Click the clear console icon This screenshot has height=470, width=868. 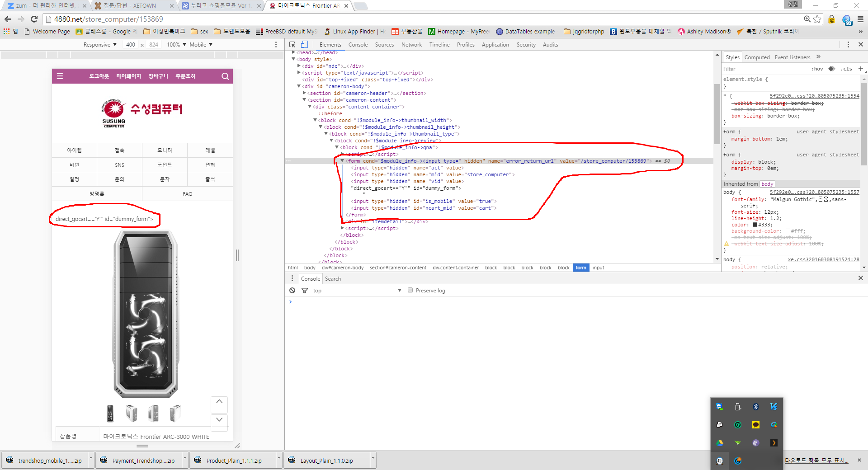pos(292,290)
